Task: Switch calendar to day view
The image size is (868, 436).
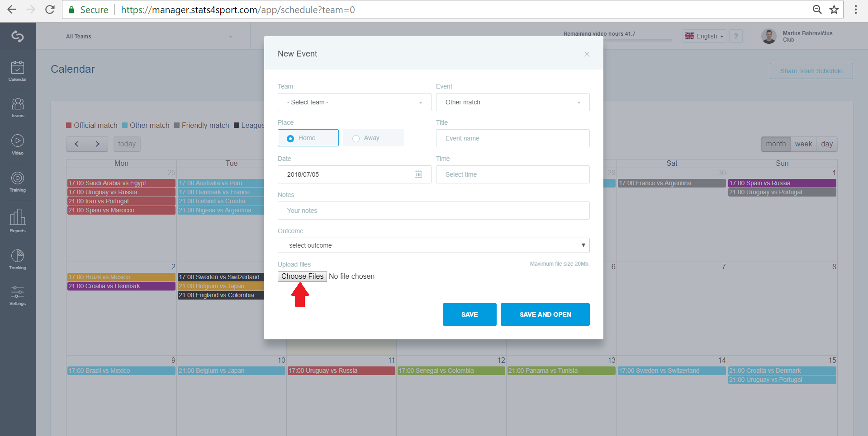Action: tap(827, 144)
